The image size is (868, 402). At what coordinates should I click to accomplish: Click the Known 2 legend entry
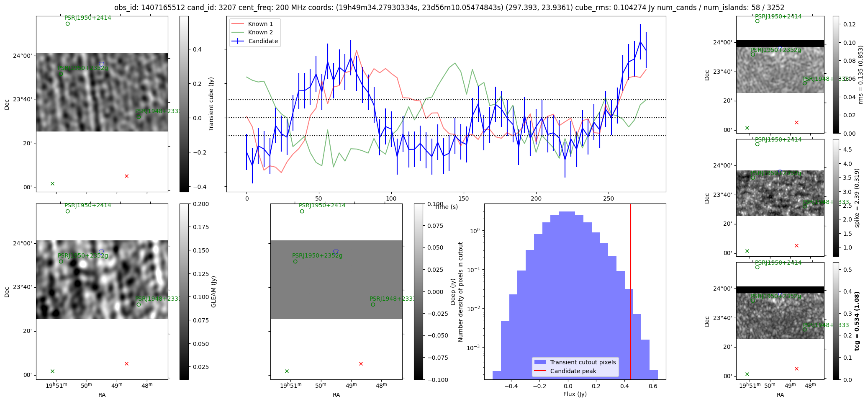click(260, 32)
